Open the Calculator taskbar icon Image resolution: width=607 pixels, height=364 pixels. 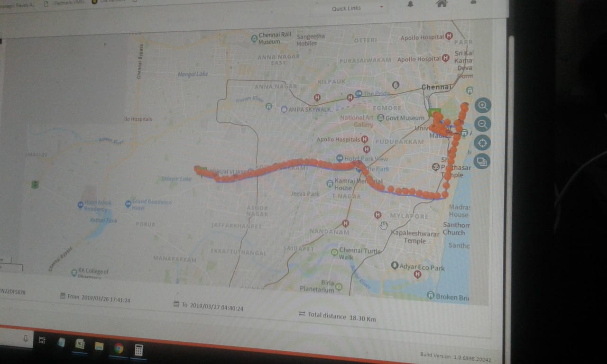click(138, 350)
